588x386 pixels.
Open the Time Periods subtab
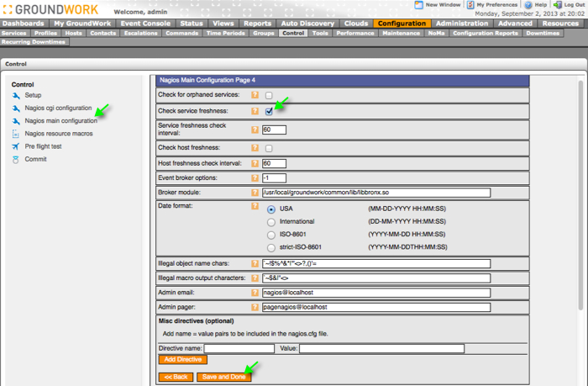225,33
